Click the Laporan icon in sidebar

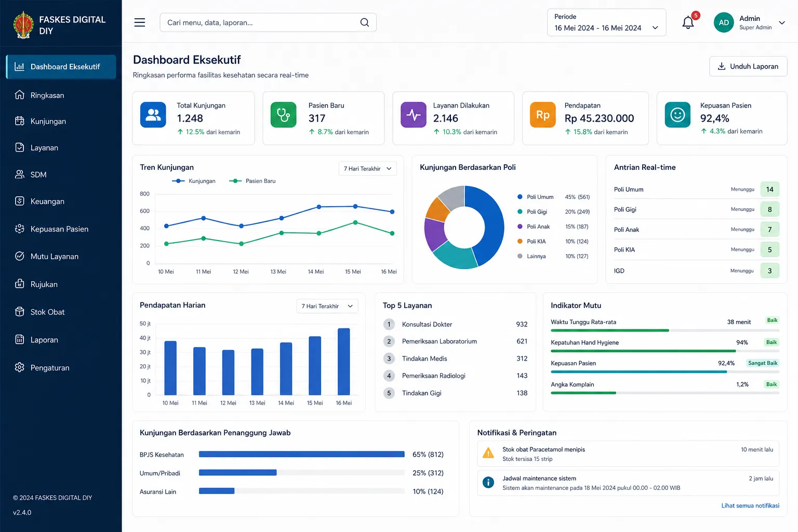click(x=20, y=340)
